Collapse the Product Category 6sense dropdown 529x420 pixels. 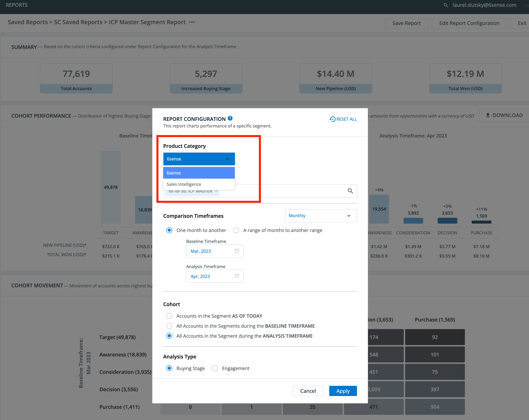point(199,159)
